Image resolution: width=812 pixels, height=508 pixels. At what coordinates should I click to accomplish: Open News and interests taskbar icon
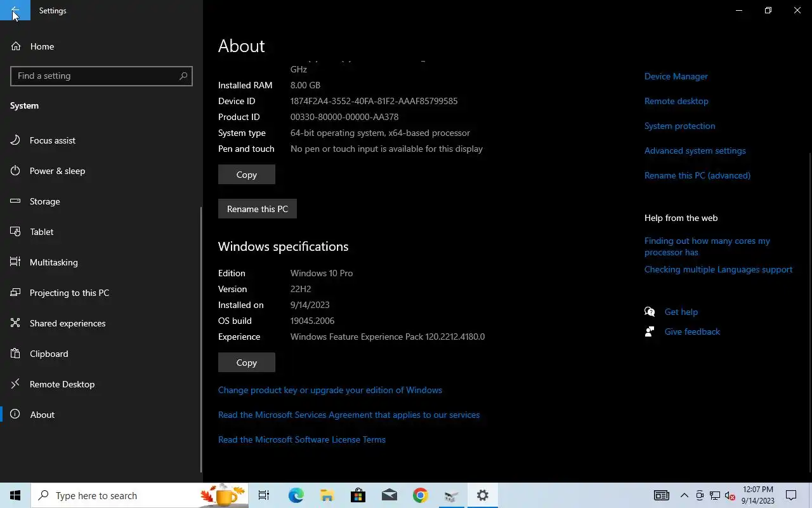click(x=661, y=495)
